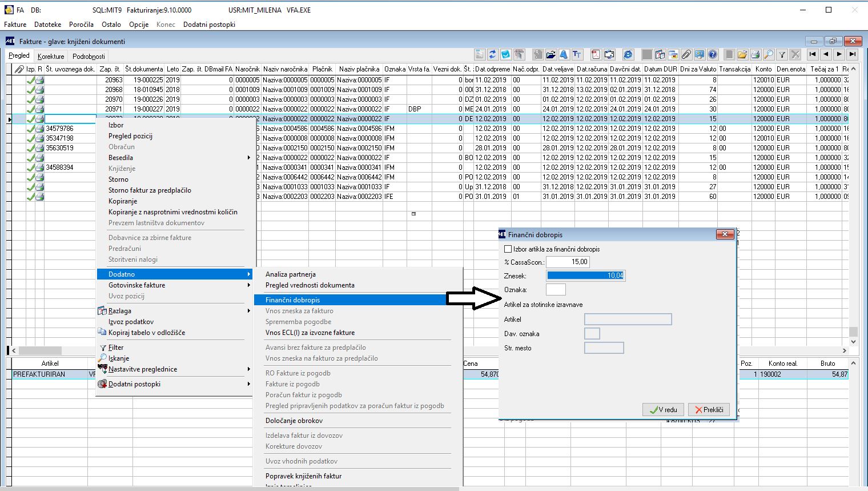Open the PDF export toolbar icon
The height and width of the screenshot is (491, 868).
[596, 54]
